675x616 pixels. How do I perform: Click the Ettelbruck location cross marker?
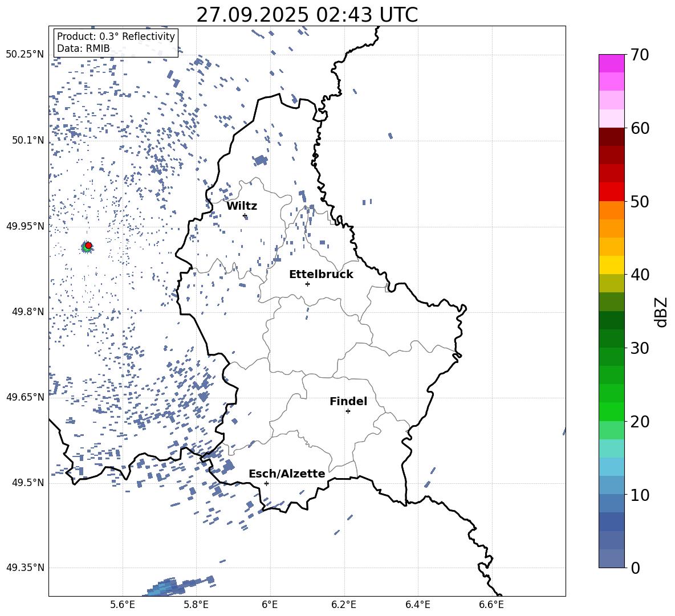tap(307, 284)
